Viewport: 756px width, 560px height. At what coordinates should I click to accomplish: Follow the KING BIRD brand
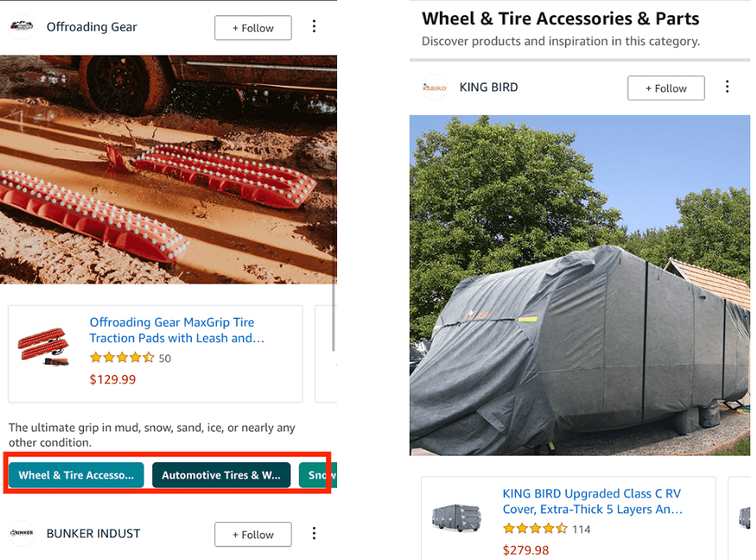[665, 88]
